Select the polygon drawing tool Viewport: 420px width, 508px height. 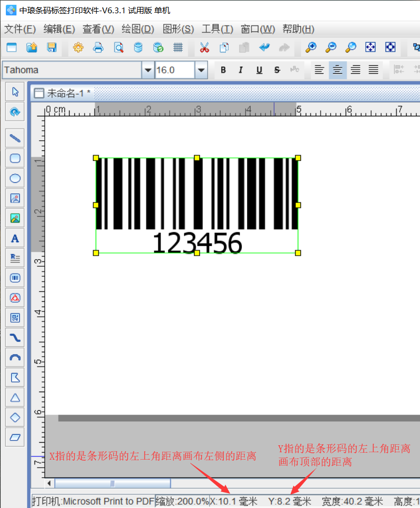[15, 378]
